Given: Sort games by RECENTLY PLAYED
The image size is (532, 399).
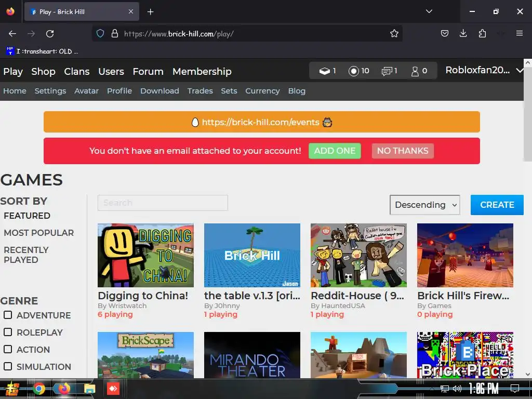Looking at the screenshot, I should click(26, 255).
